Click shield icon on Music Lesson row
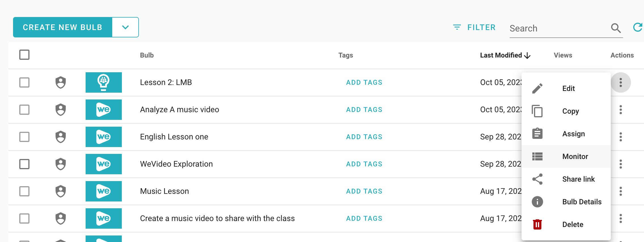This screenshot has height=242, width=644. click(61, 191)
